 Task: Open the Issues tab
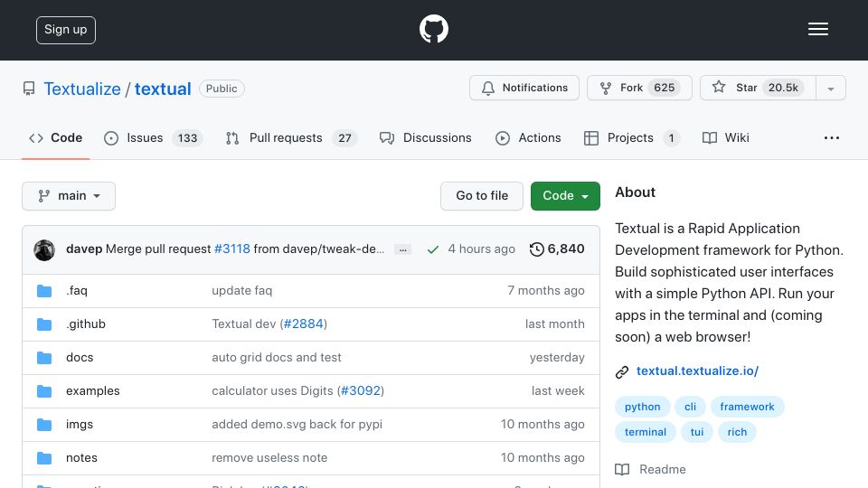click(154, 137)
